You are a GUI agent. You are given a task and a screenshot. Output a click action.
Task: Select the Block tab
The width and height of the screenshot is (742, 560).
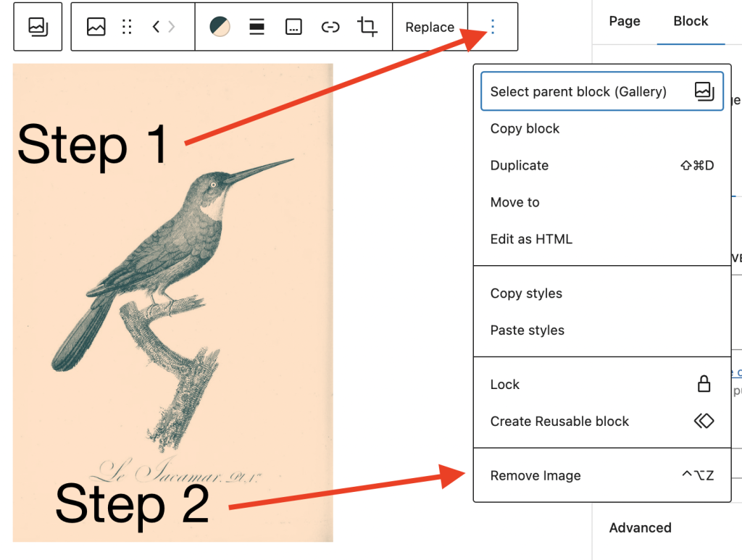(690, 21)
